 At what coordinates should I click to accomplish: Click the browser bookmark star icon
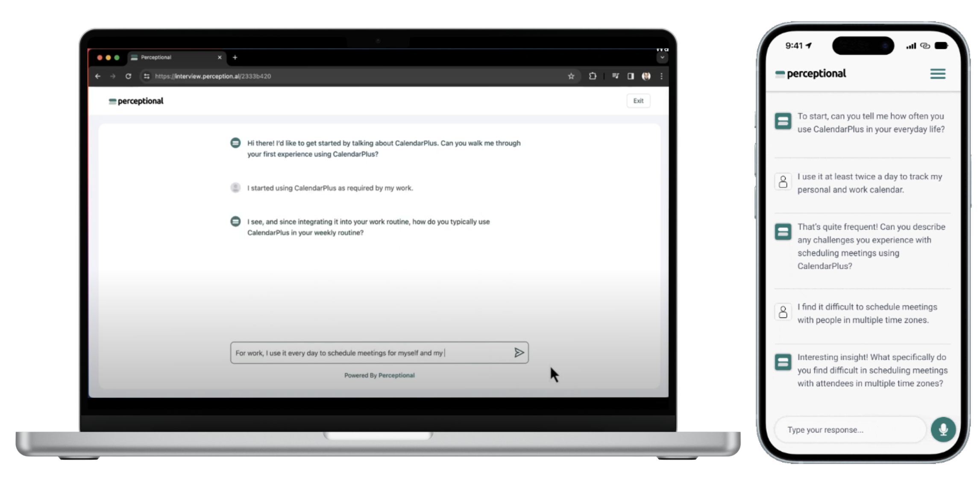571,76
